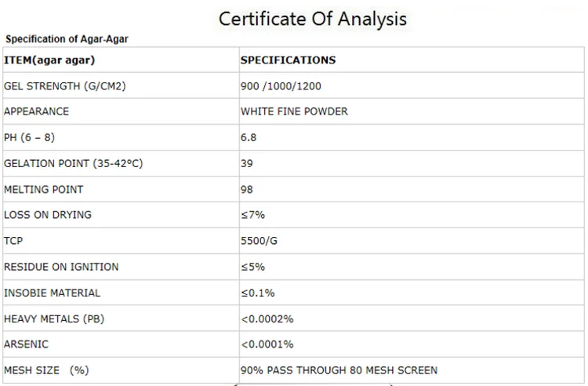Select the 90% PASS THROUGH 80 MESH SCREEN cell
Image resolution: width=588 pixels, height=386 pixels.
339,370
